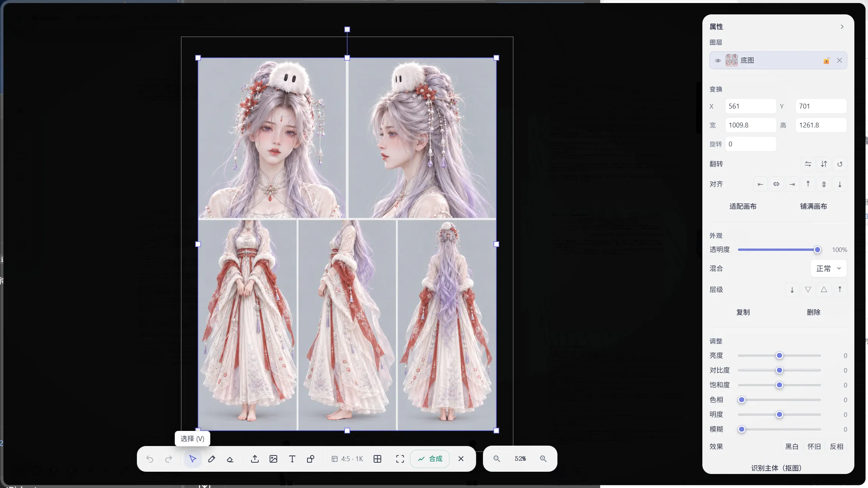Align layer to bottom edge
The width and height of the screenshot is (868, 488).
840,184
